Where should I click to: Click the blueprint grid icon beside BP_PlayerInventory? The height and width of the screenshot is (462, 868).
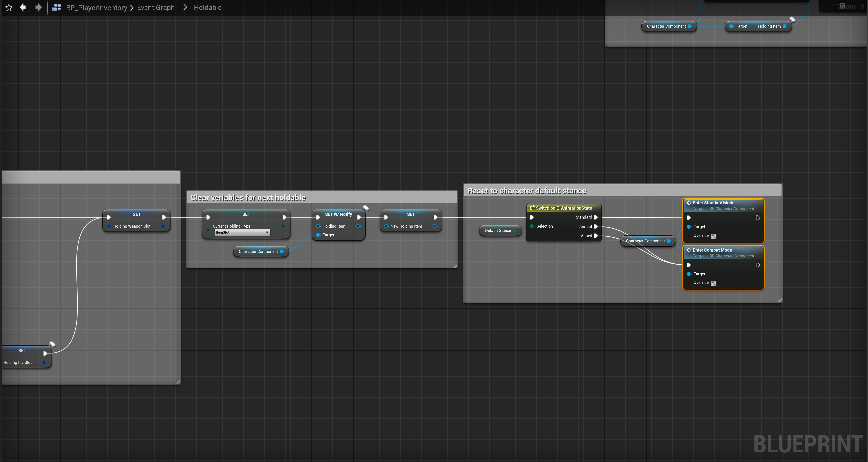tap(56, 7)
